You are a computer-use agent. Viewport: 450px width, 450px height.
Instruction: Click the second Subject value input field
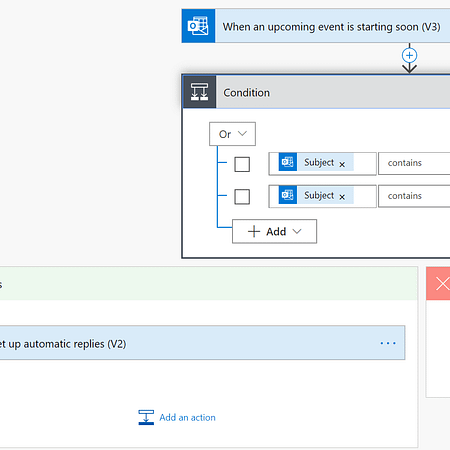[322, 196]
